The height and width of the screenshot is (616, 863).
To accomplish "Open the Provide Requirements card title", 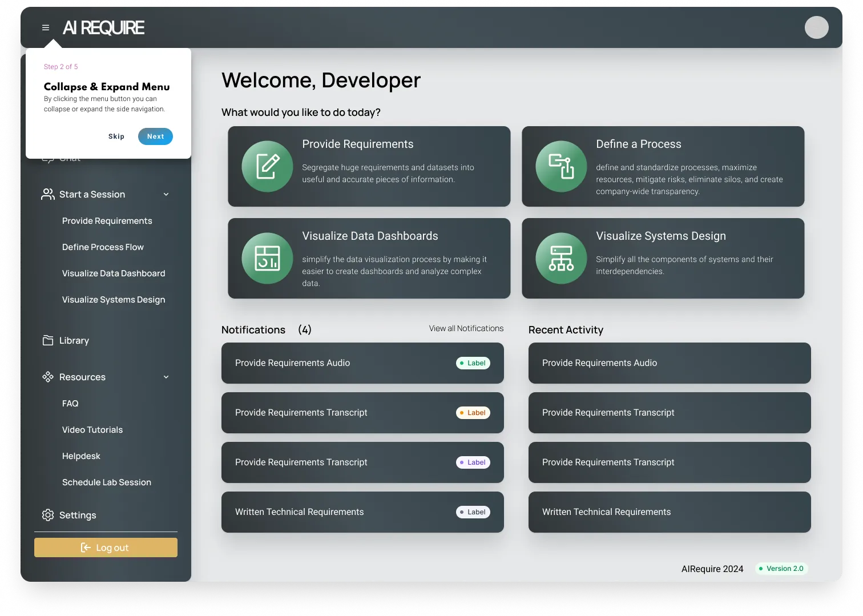I will [x=358, y=144].
